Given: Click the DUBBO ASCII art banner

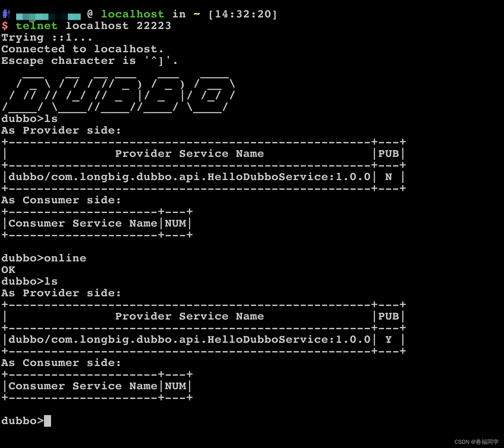Looking at the screenshot, I should pyautogui.click(x=119, y=95).
